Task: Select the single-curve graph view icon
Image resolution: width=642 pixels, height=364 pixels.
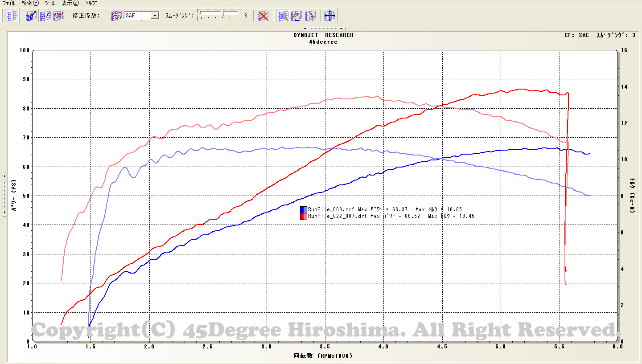Action: pyautogui.click(x=45, y=16)
